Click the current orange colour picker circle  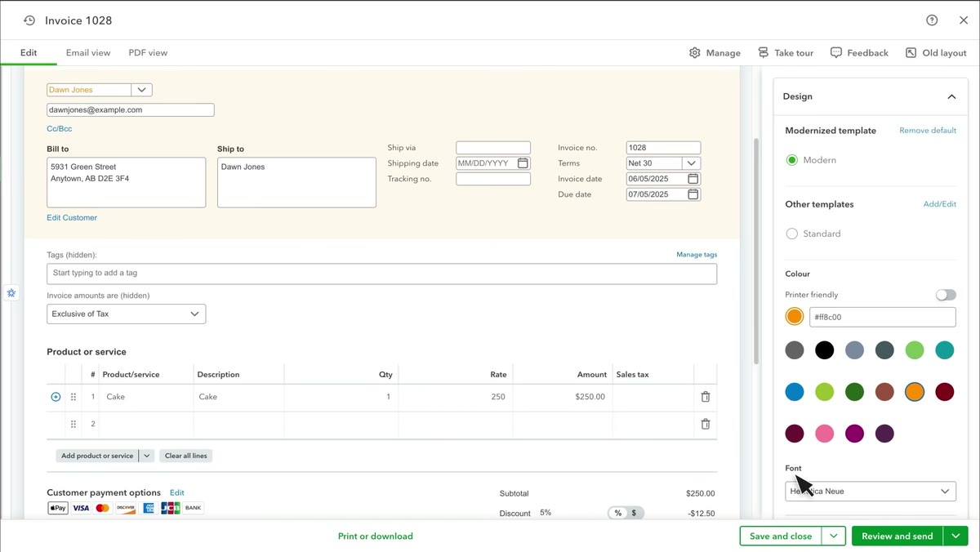795,317
